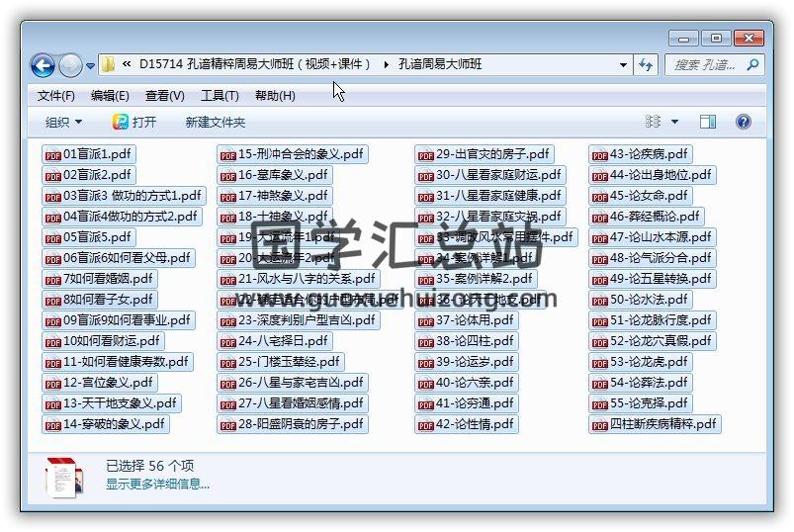Image resolution: width=794 pixels, height=532 pixels.
Task: Select the PDF icon of 四柱断疾病精粹.pdf
Action: pos(599,425)
